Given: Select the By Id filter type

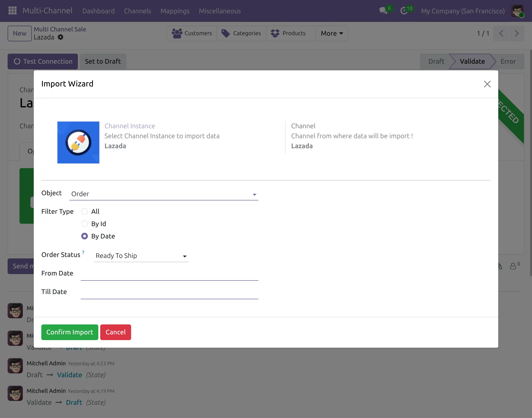Looking at the screenshot, I should pyautogui.click(x=84, y=224).
